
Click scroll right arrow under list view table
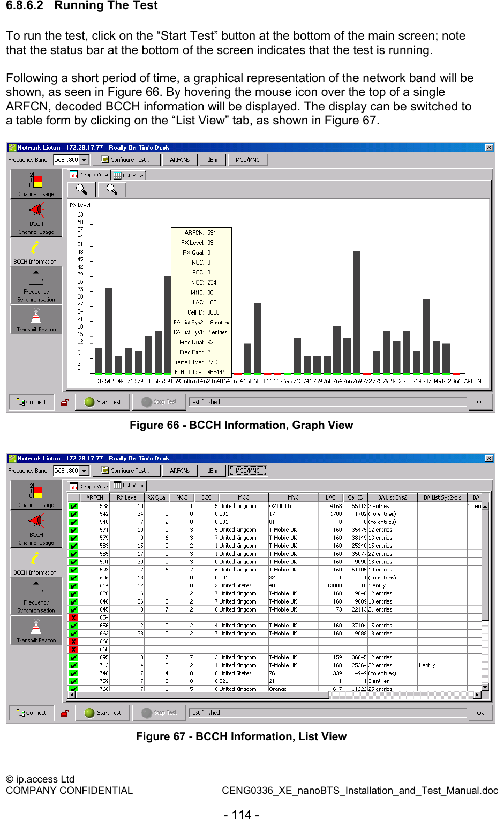click(477, 695)
